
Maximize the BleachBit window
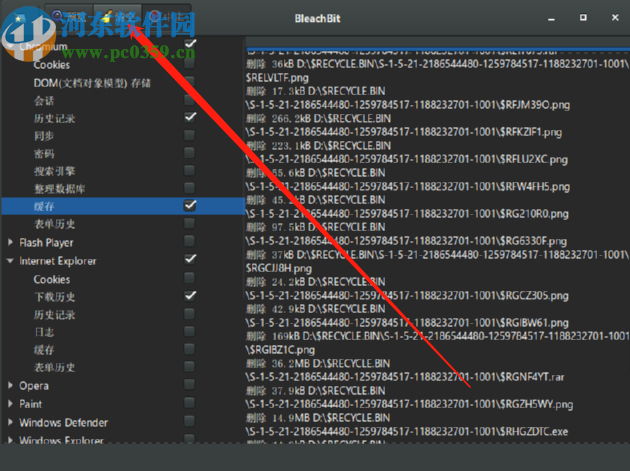(x=583, y=18)
